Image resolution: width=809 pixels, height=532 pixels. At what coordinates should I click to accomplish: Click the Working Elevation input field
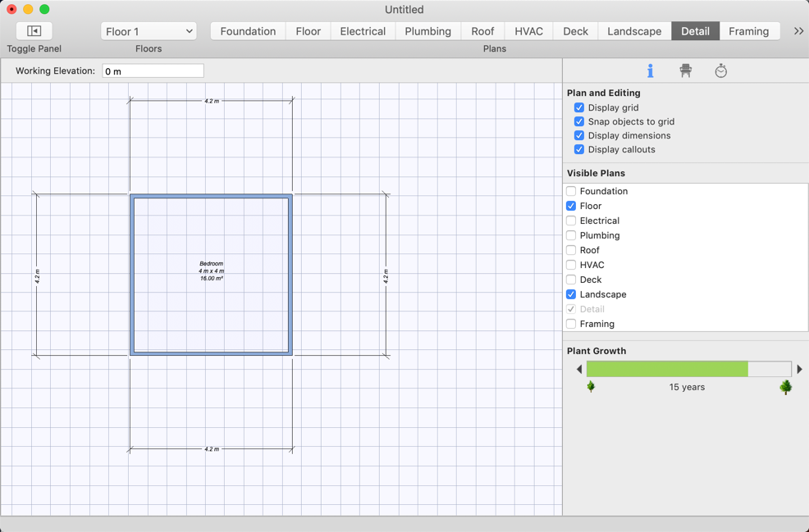153,71
